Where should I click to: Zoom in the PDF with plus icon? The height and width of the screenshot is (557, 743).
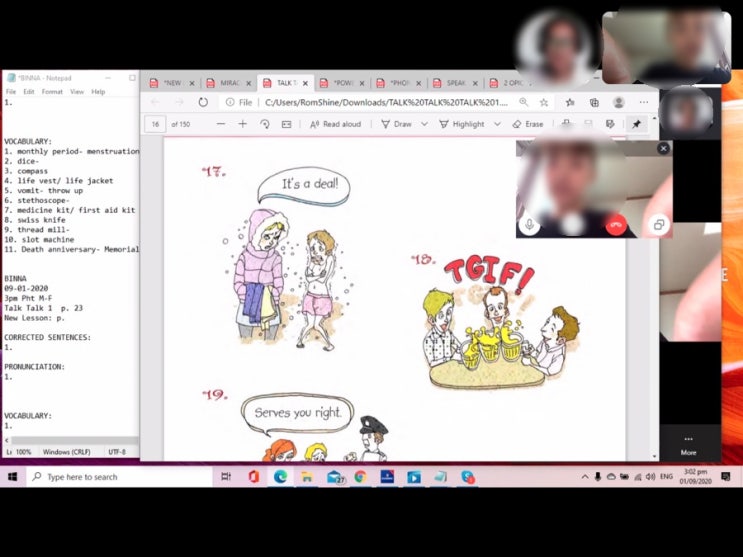tap(243, 124)
